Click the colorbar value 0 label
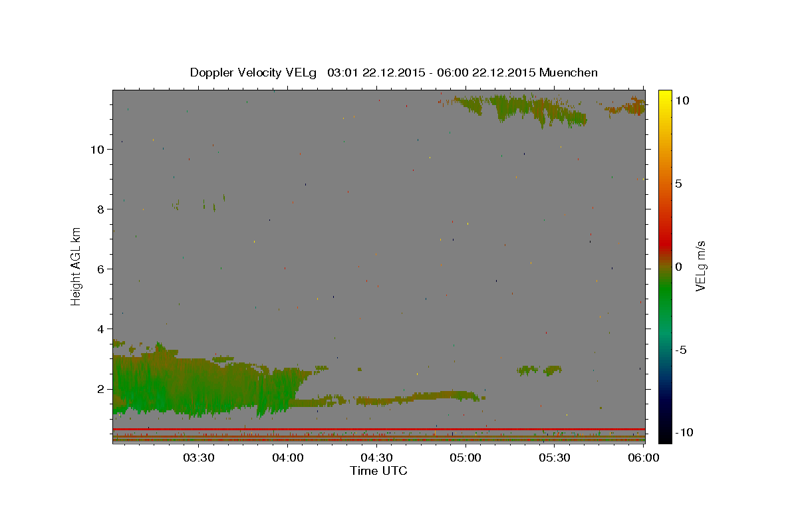 pyautogui.click(x=678, y=267)
